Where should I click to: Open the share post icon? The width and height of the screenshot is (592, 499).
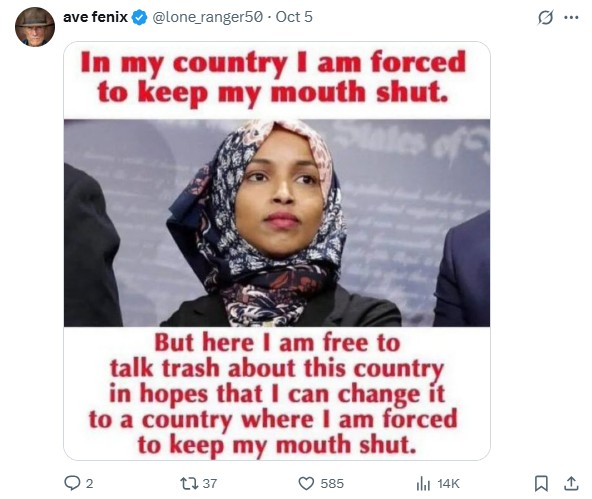(571, 484)
